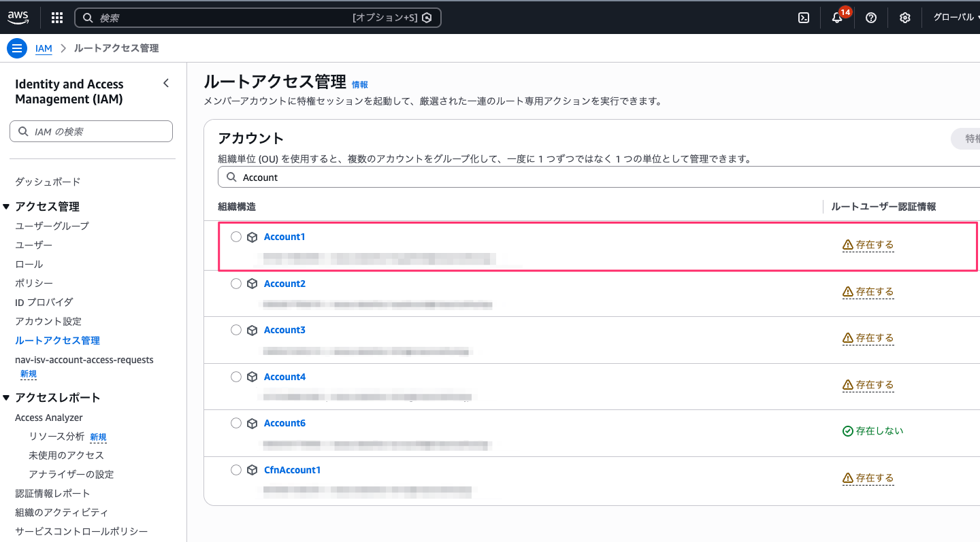Select the Account3 radio button
This screenshot has width=980, height=542.
pyautogui.click(x=236, y=330)
